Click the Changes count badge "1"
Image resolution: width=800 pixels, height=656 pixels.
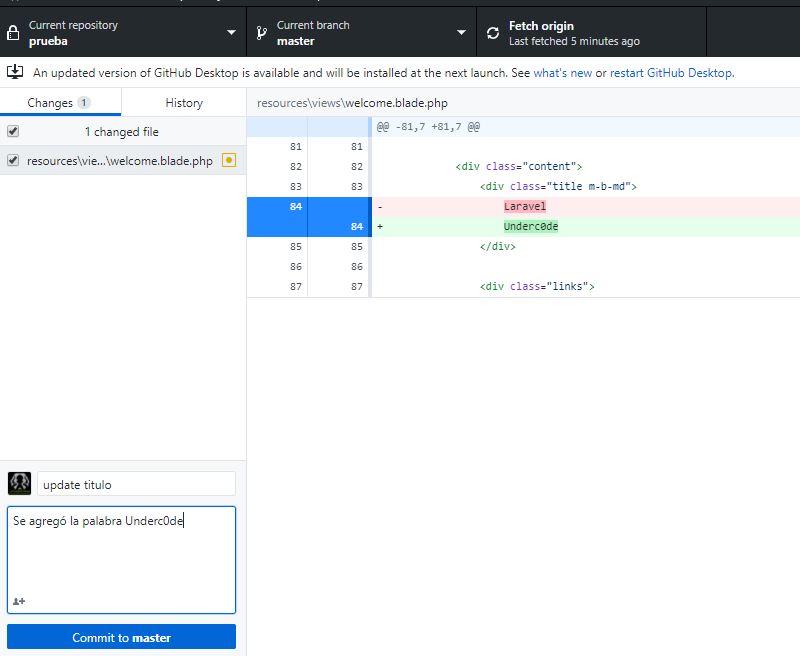coord(84,103)
